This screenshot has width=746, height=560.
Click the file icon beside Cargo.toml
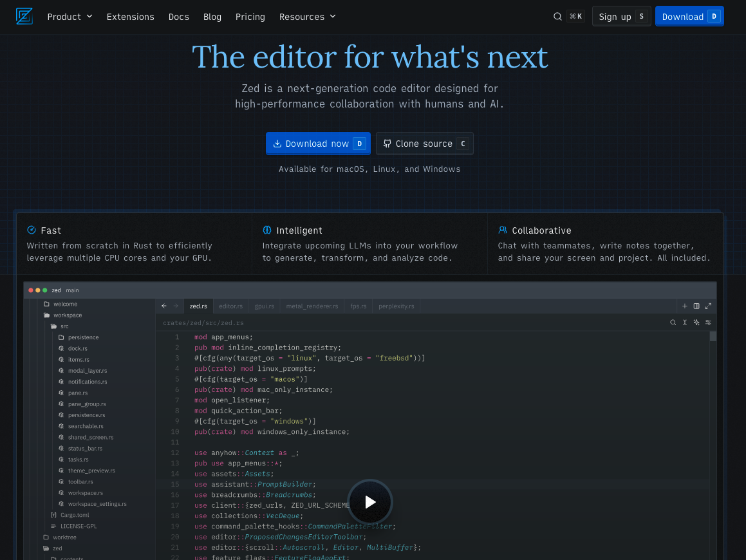click(x=54, y=515)
